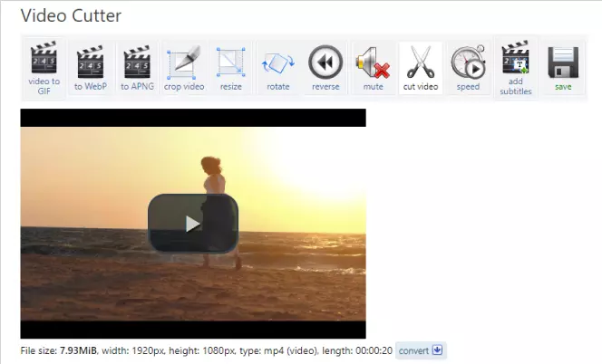
Task: Select the mute audio tool
Action: 373,68
